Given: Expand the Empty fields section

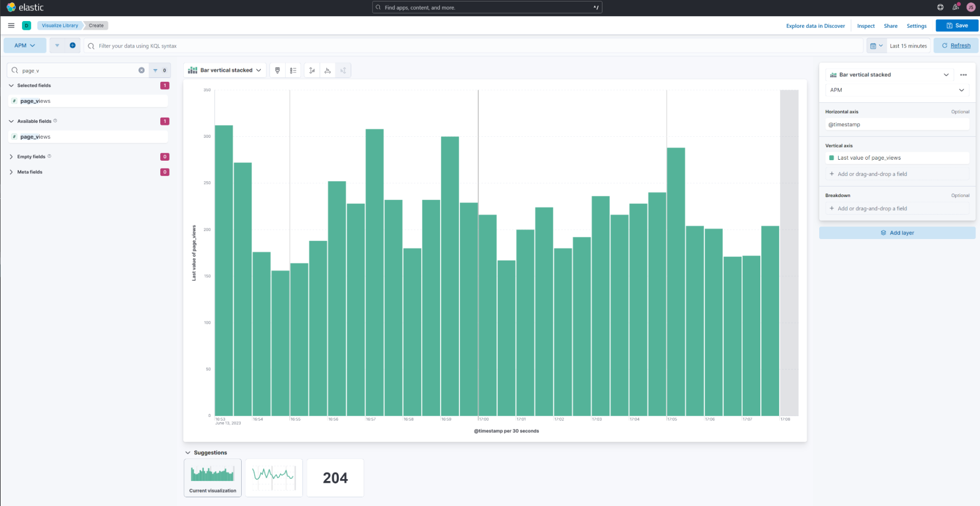Looking at the screenshot, I should (11, 157).
